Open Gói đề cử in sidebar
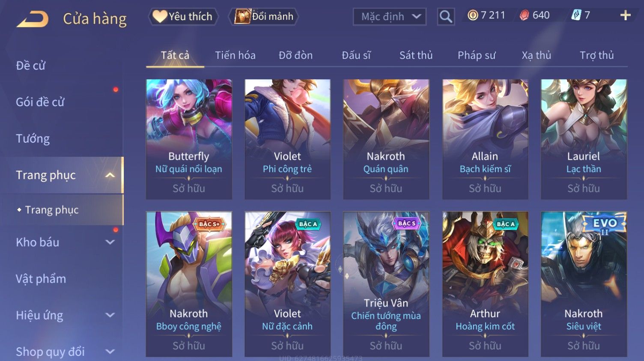This screenshot has height=361, width=644. click(x=40, y=102)
